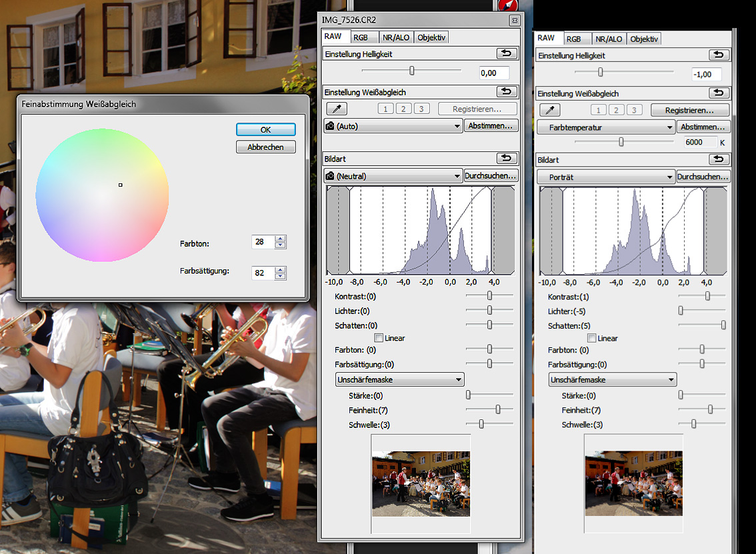Viewport: 756px width, 554px height.
Task: Click white balance preset 1 above (Auto) dropdown
Action: coord(385,109)
